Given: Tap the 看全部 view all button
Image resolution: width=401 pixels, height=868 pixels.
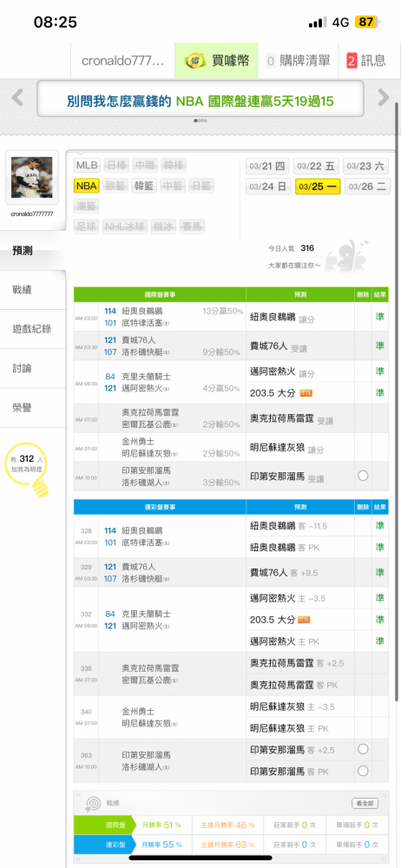Looking at the screenshot, I should [x=365, y=803].
